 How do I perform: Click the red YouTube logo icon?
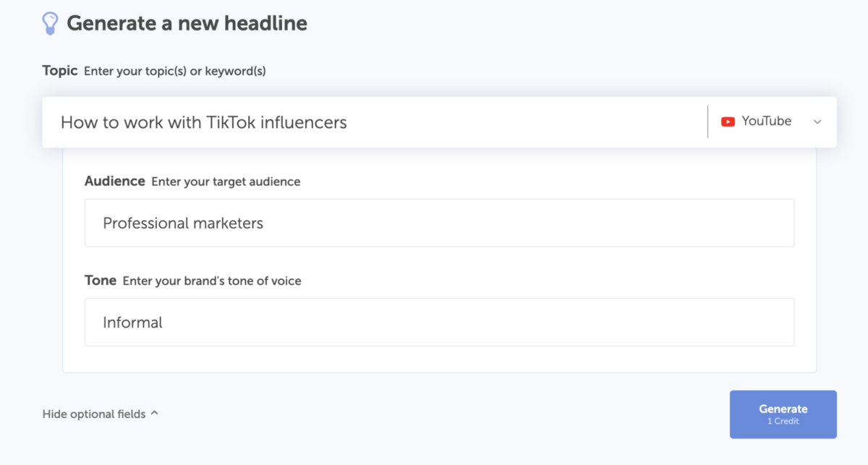point(728,122)
